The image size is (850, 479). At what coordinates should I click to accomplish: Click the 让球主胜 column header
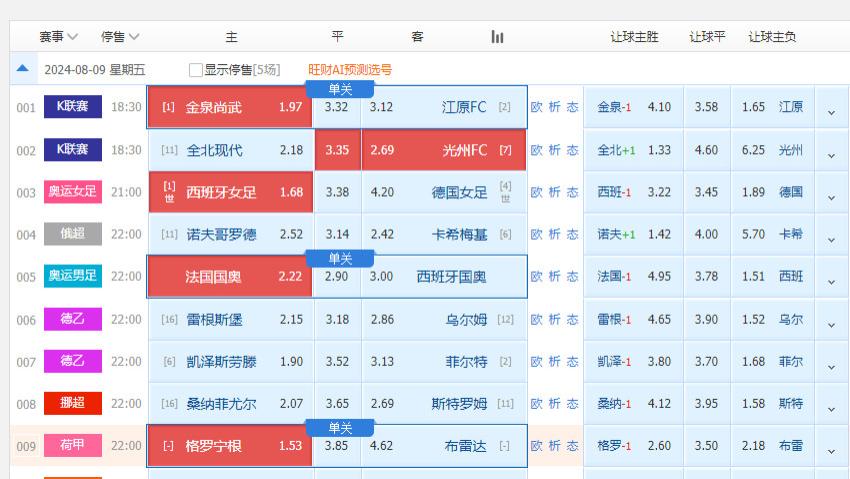[634, 37]
